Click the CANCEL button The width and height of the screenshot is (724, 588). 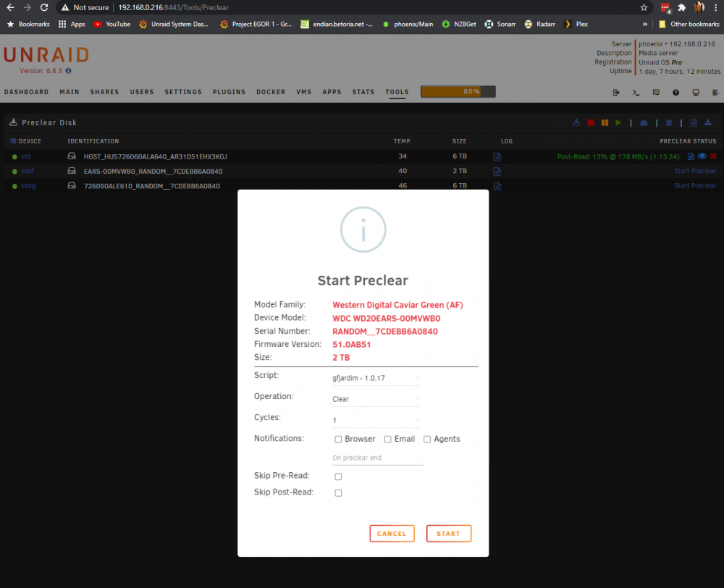[x=392, y=534]
